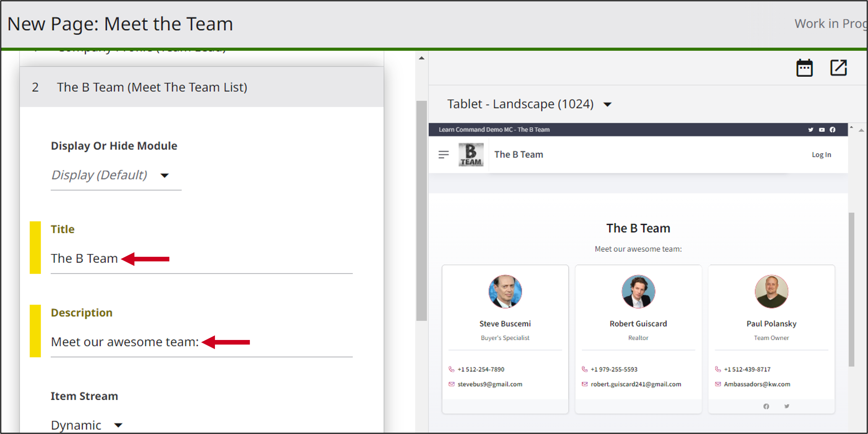Click phone number +1 512-439-8717

coord(747,369)
